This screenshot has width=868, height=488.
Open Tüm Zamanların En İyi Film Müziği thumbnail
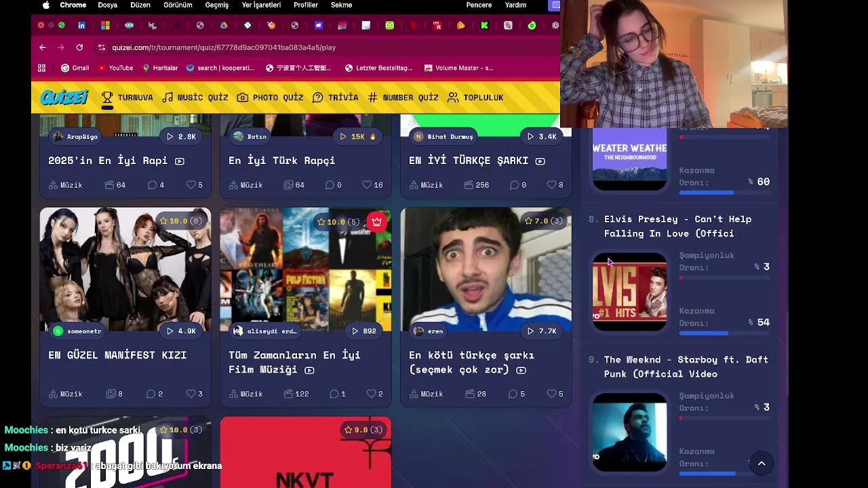(x=306, y=269)
